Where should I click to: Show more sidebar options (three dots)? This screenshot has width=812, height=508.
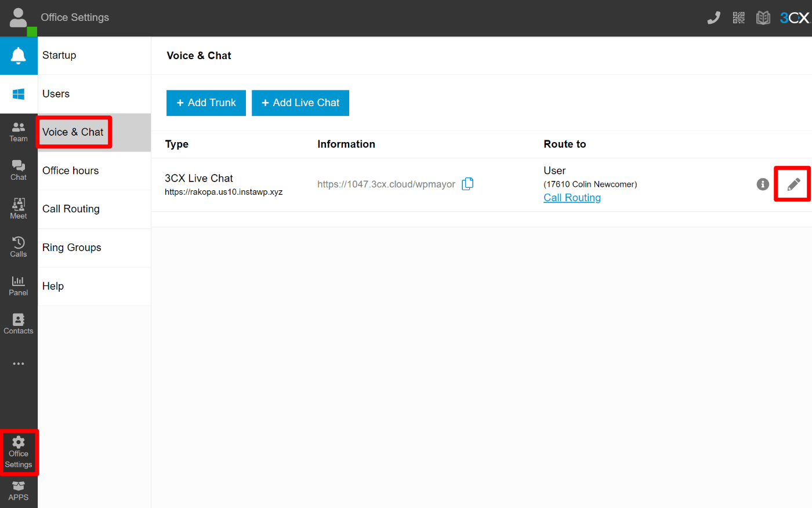click(x=19, y=364)
